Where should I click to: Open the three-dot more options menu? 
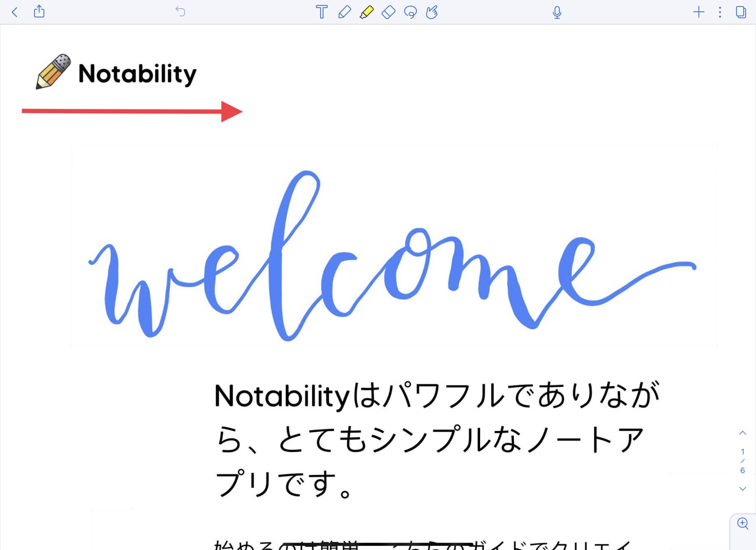pyautogui.click(x=720, y=12)
